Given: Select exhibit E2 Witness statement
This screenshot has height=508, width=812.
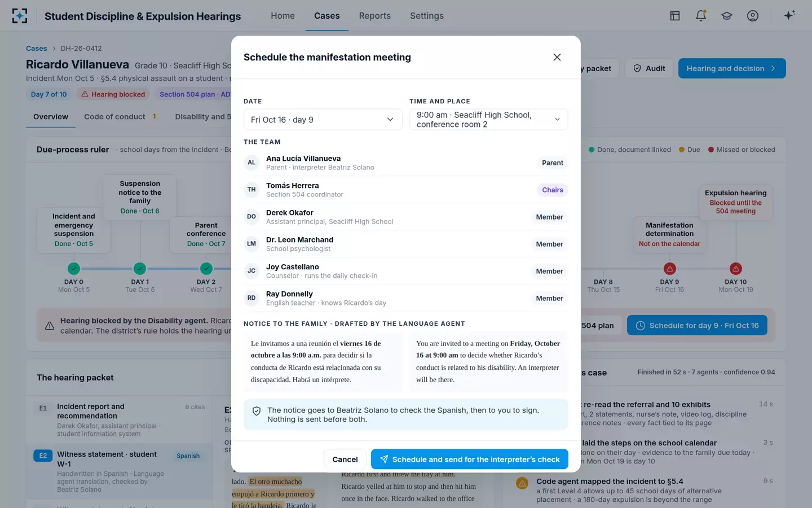Looking at the screenshot, I should pyautogui.click(x=120, y=471).
